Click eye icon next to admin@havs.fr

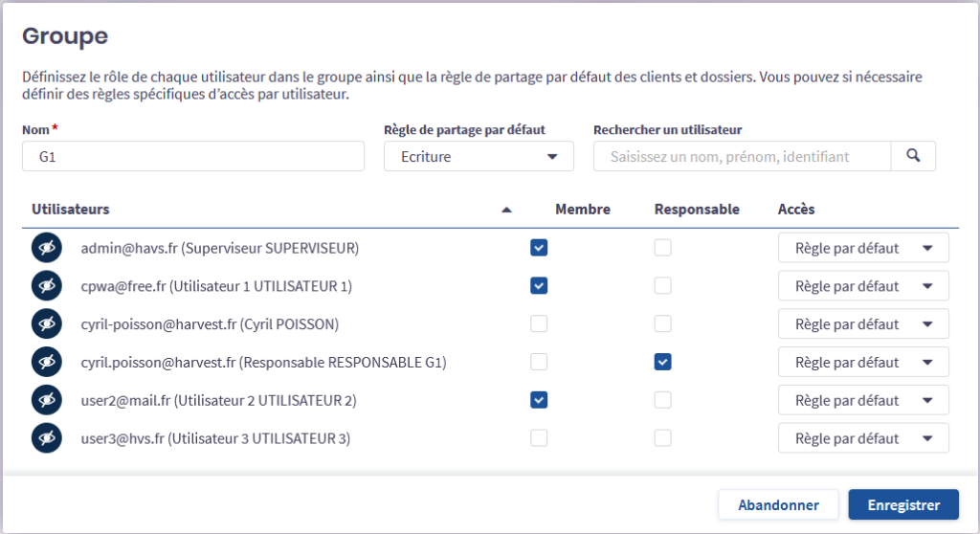click(45, 248)
